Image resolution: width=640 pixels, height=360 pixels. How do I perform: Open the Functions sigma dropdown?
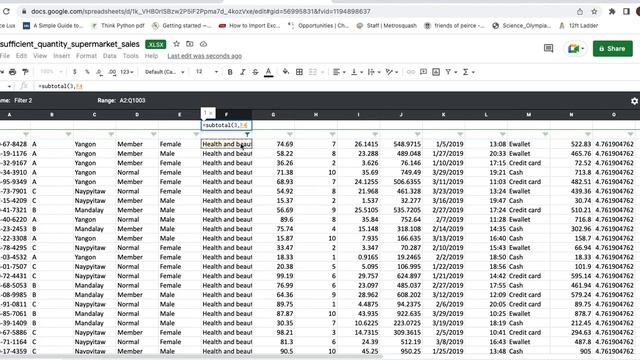pos(469,72)
